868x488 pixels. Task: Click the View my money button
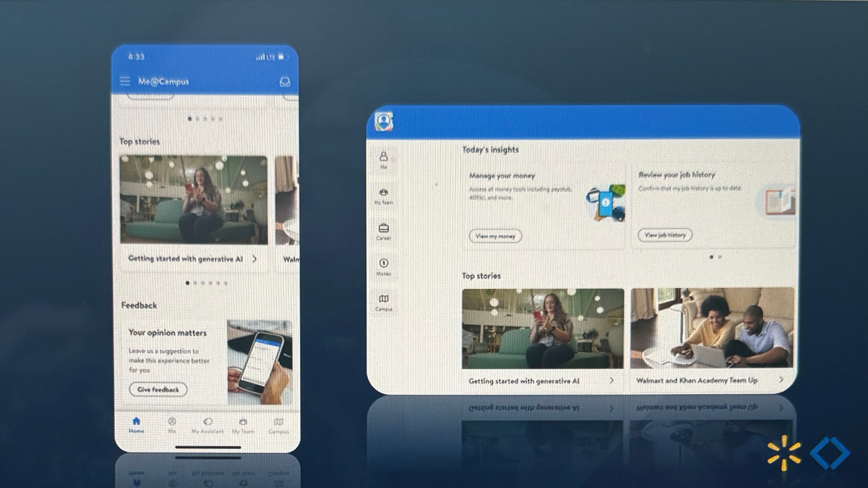pos(495,236)
